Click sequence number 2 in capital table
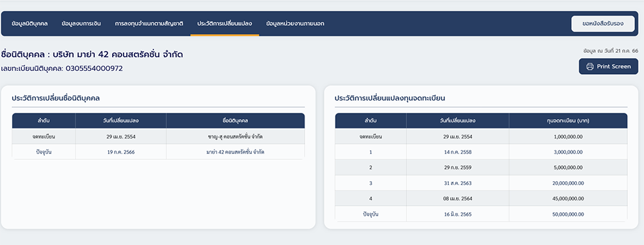 [370, 168]
